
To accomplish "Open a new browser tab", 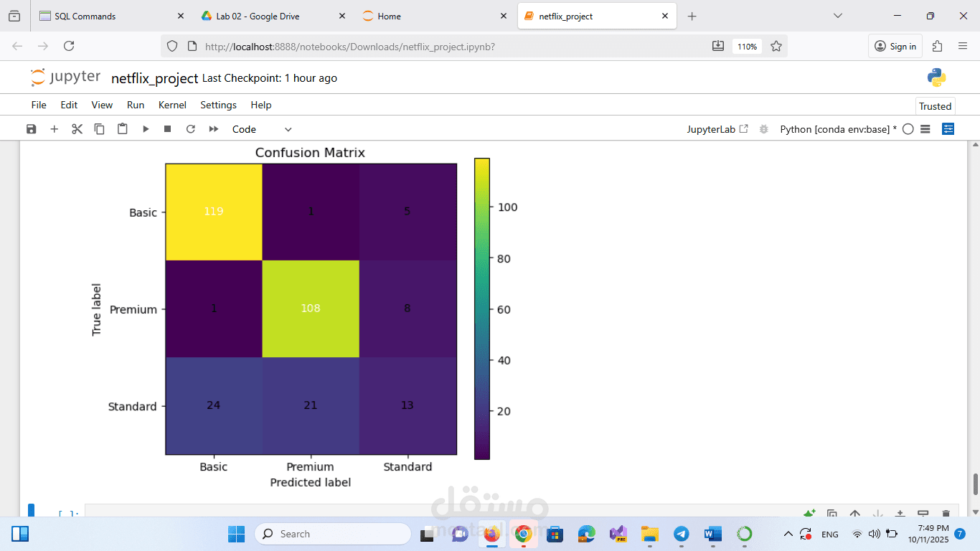I will pyautogui.click(x=692, y=16).
